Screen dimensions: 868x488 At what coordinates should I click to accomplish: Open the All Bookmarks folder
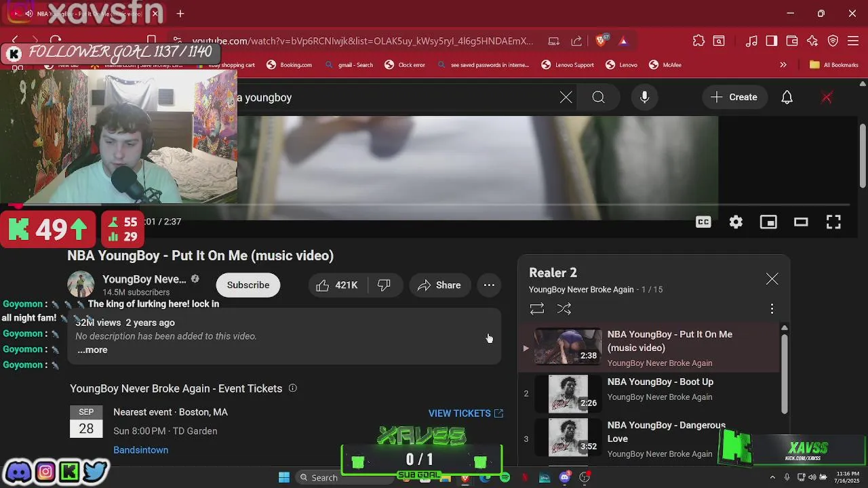[x=834, y=65]
